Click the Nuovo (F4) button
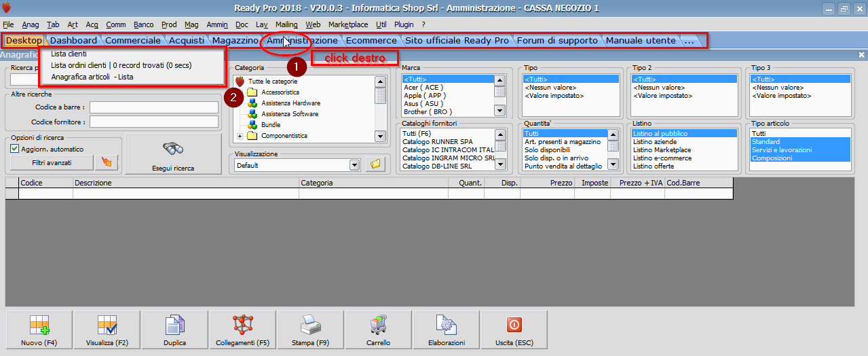 tap(39, 330)
